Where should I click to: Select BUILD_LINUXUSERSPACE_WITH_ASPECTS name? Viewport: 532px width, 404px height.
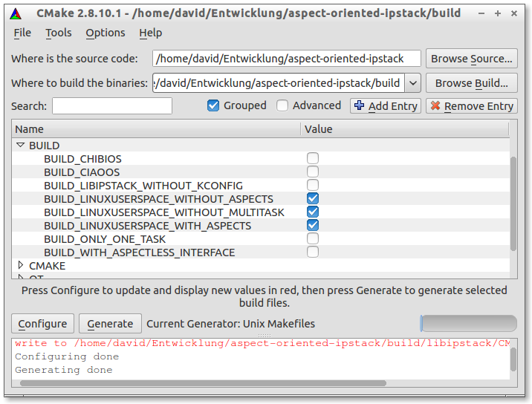click(x=148, y=226)
